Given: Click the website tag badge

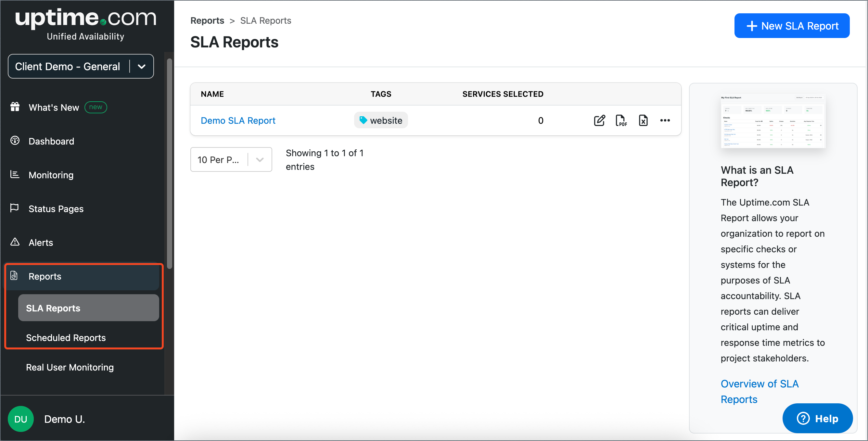Looking at the screenshot, I should point(381,120).
